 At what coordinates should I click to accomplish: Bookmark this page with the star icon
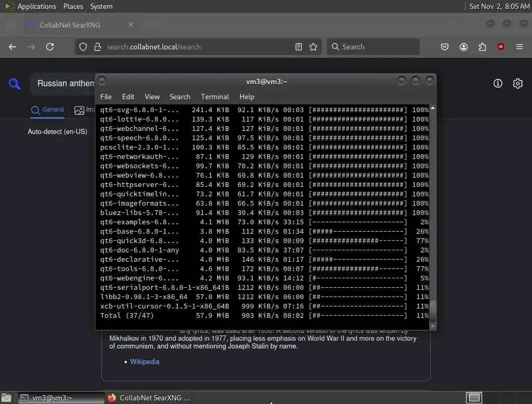pyautogui.click(x=313, y=47)
